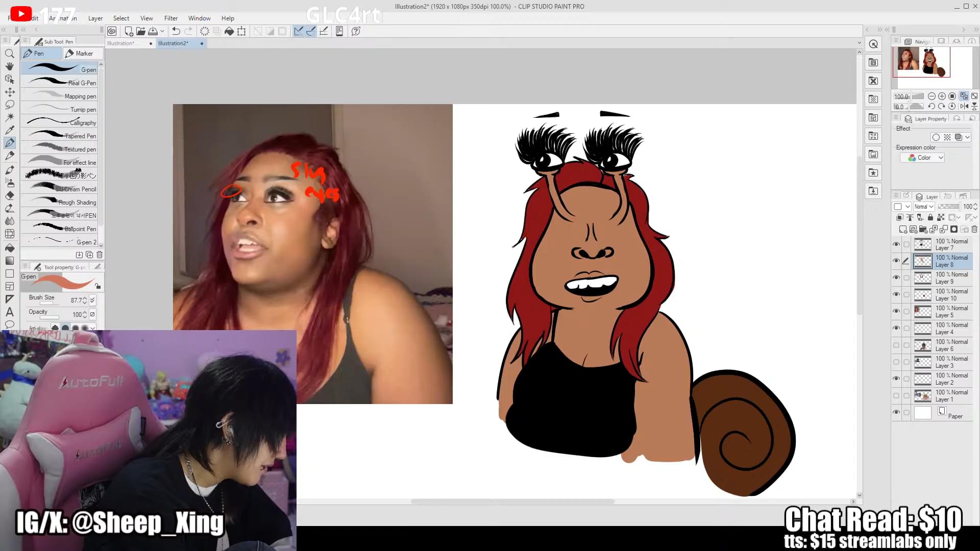Open the Expression color dropdown
This screenshot has height=551, width=980.
925,158
